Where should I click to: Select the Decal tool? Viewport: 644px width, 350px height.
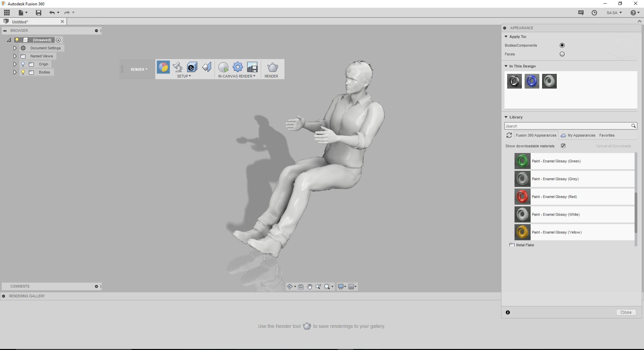point(192,67)
